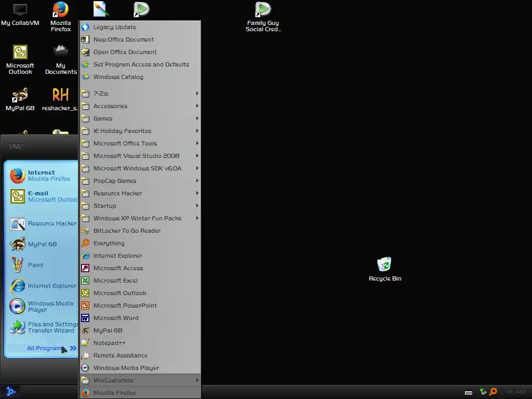Open Recycle Bin on the desktop
This screenshot has height=399, width=532.
coord(385,270)
